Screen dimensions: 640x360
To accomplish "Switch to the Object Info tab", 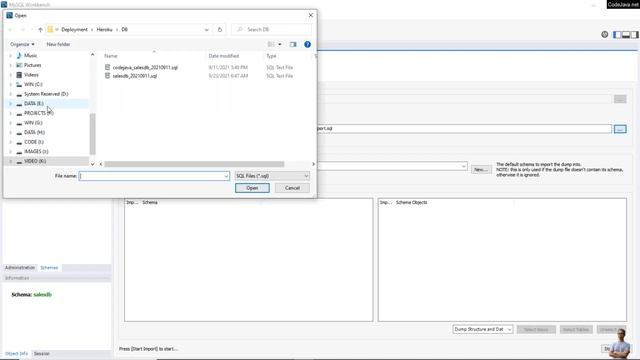I will (x=16, y=353).
